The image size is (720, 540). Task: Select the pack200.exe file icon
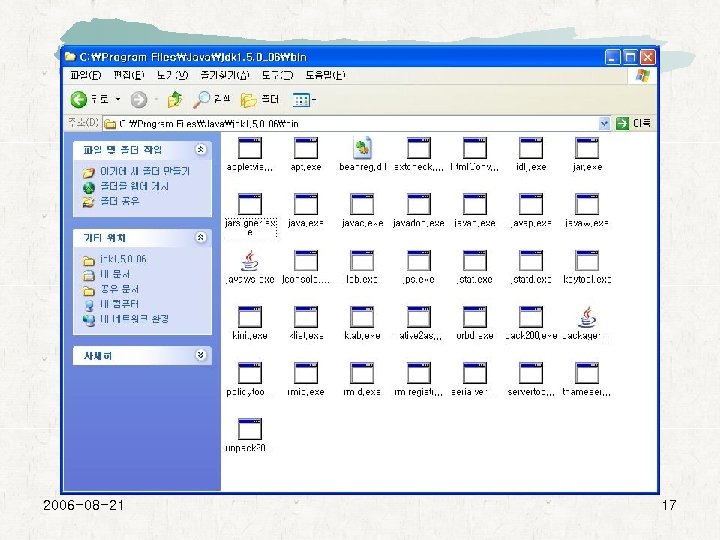[531, 317]
